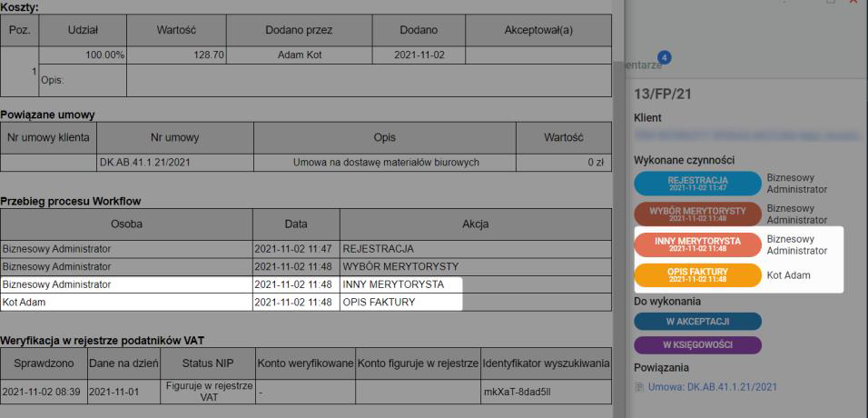The width and height of the screenshot is (868, 418).
Task: Select 'Kot Adam' in workflow table
Action: (126, 302)
